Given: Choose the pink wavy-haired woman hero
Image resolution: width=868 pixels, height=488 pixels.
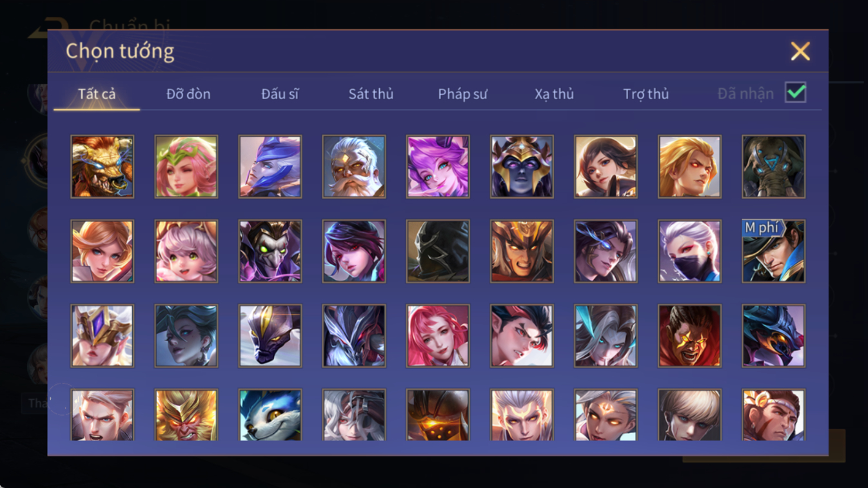Looking at the screenshot, I should (438, 335).
